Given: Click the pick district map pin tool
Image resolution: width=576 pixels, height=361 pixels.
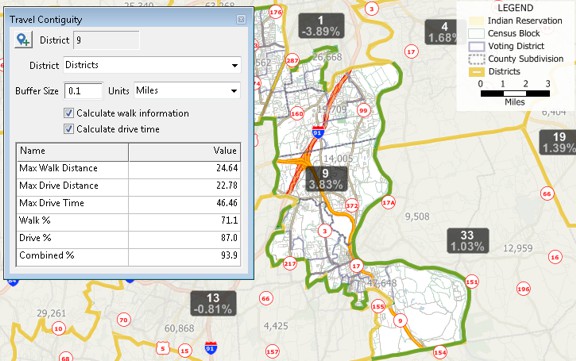Looking at the screenshot, I should tap(24, 40).
